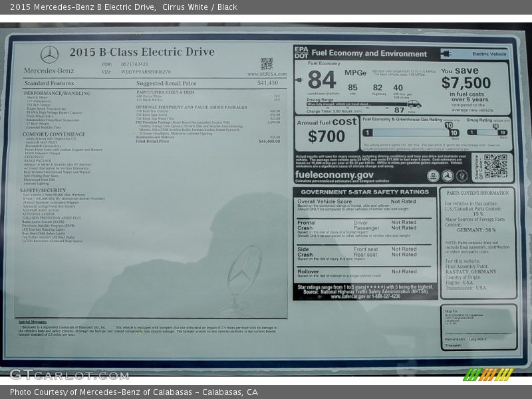
Task: Click the Mercedes-Benz star logo beside the title
Action: tap(49, 55)
